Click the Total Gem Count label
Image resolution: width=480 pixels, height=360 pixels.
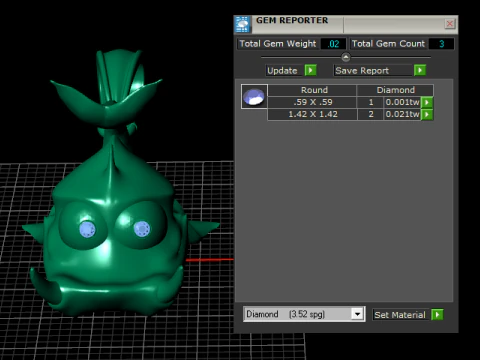(388, 44)
